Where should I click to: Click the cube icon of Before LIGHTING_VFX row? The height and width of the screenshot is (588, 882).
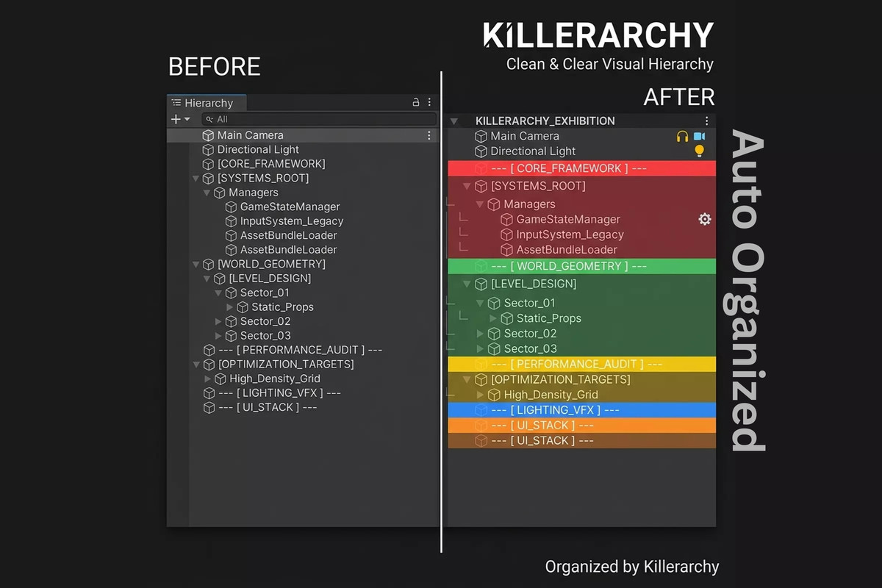pos(208,393)
